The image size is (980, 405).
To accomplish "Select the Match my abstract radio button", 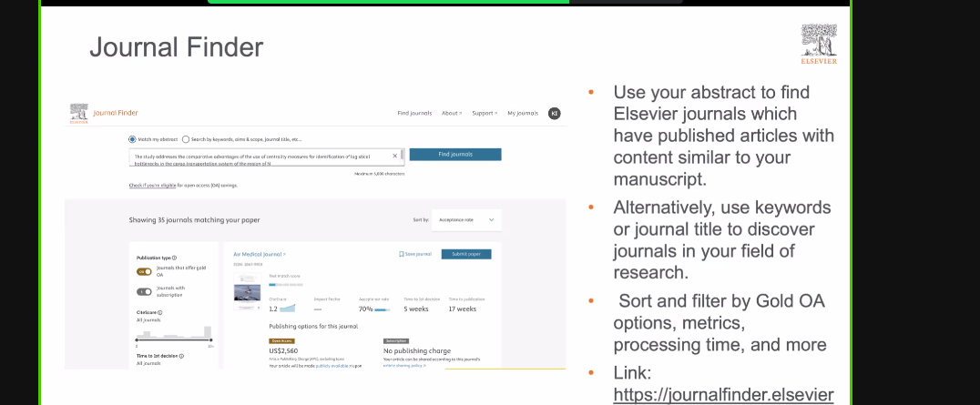I will pos(132,139).
